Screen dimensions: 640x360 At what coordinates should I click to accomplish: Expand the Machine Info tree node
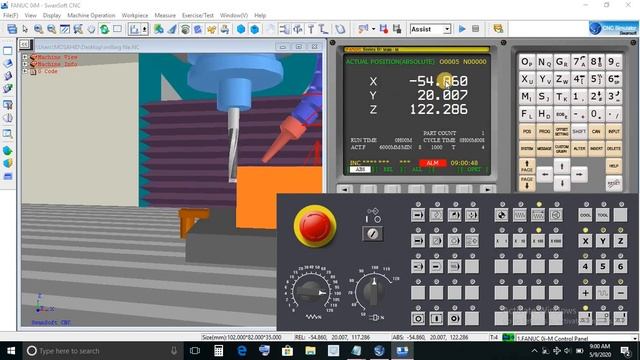click(x=25, y=64)
